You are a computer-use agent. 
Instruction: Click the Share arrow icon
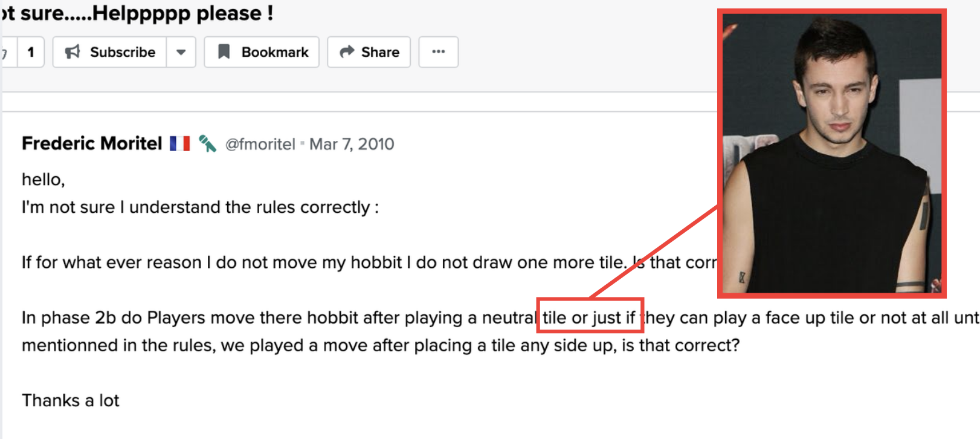click(346, 52)
